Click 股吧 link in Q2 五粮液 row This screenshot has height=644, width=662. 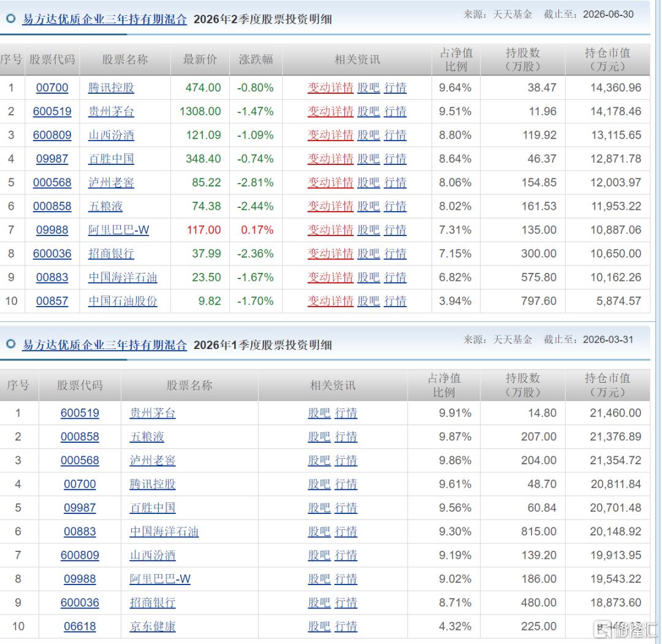coord(368,206)
